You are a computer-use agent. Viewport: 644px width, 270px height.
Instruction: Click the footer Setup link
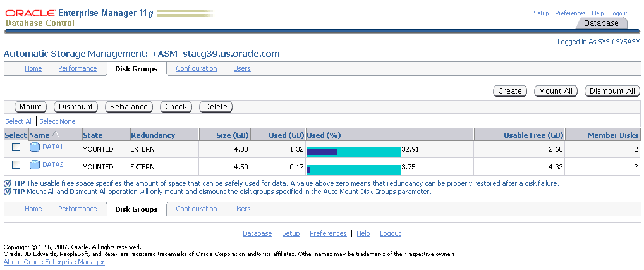pyautogui.click(x=291, y=233)
